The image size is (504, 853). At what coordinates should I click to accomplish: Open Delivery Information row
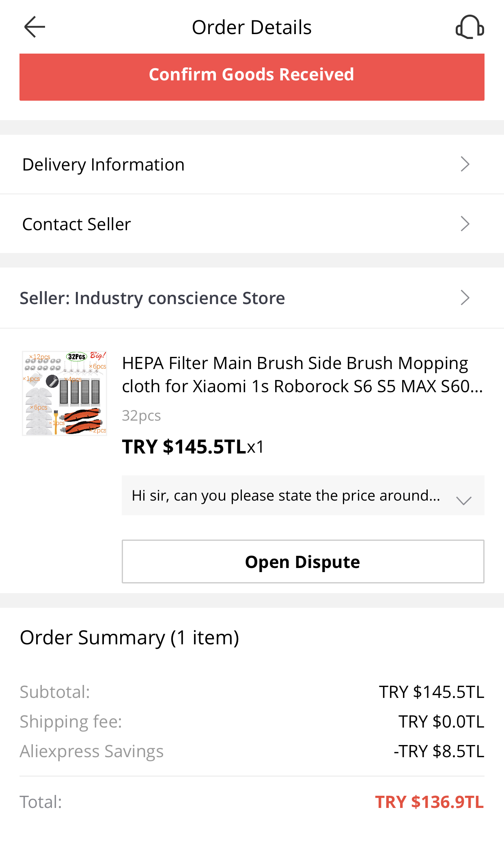coord(252,164)
